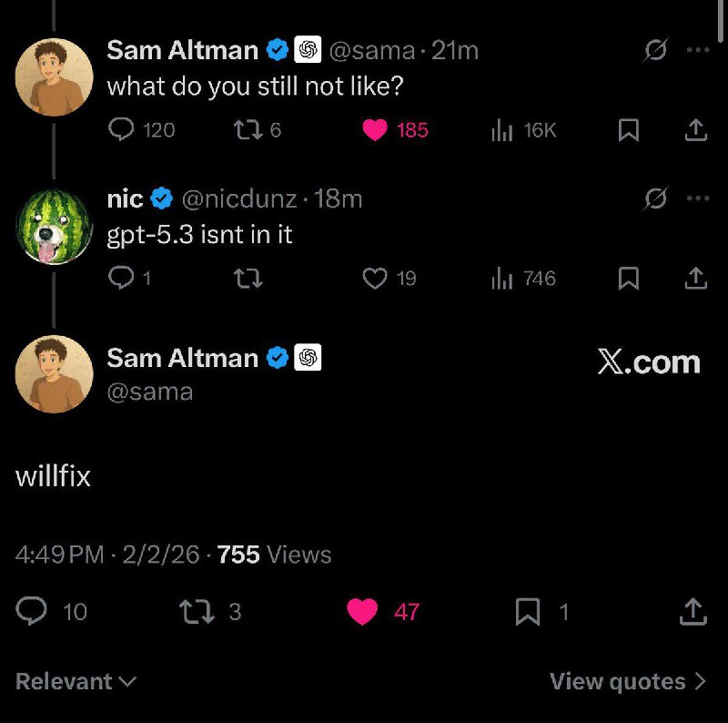Open nic's watermelon dog profile picture
The height and width of the screenshot is (723, 728).
point(55,225)
